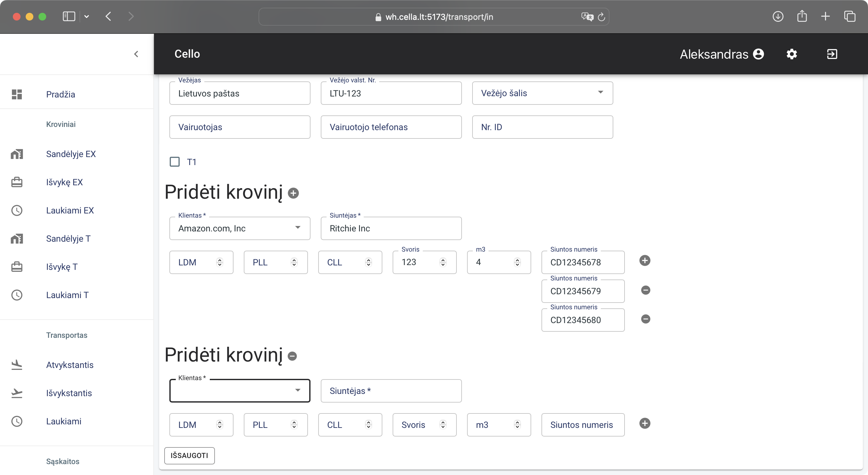
Task: Remove shipment number CD12345680 row
Action: [645, 319]
